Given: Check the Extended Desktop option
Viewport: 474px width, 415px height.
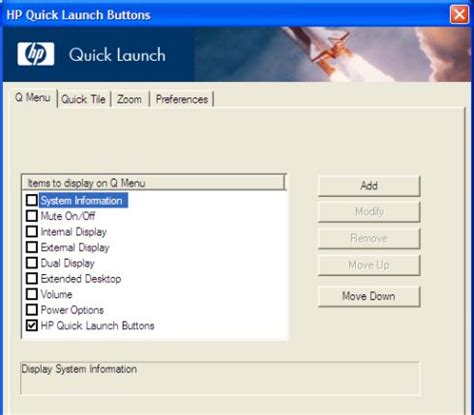Looking at the screenshot, I should click(32, 278).
